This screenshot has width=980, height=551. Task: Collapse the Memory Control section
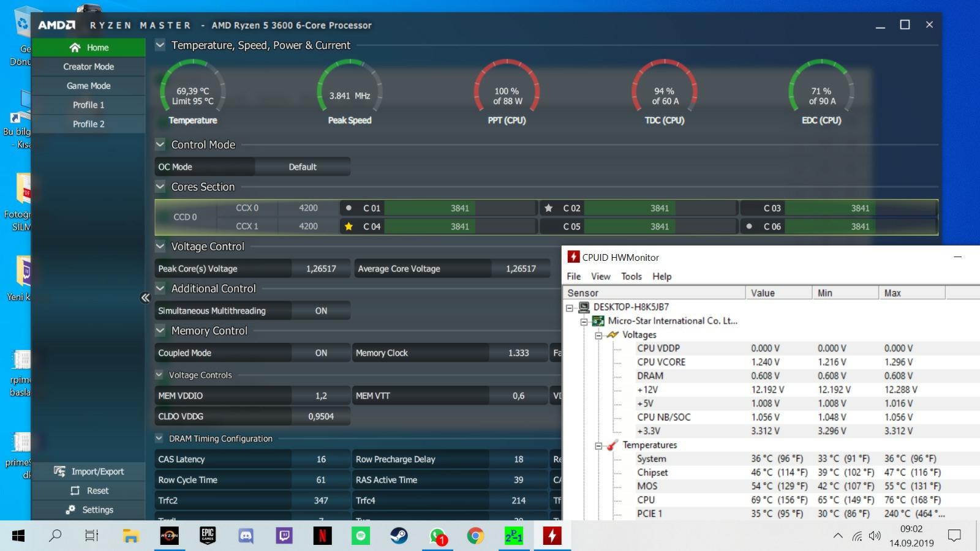(x=160, y=331)
